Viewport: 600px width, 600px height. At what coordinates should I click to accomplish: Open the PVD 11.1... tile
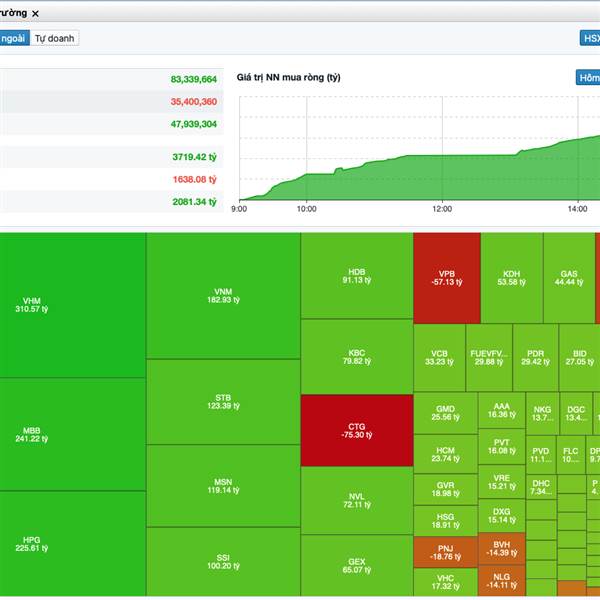click(x=541, y=455)
